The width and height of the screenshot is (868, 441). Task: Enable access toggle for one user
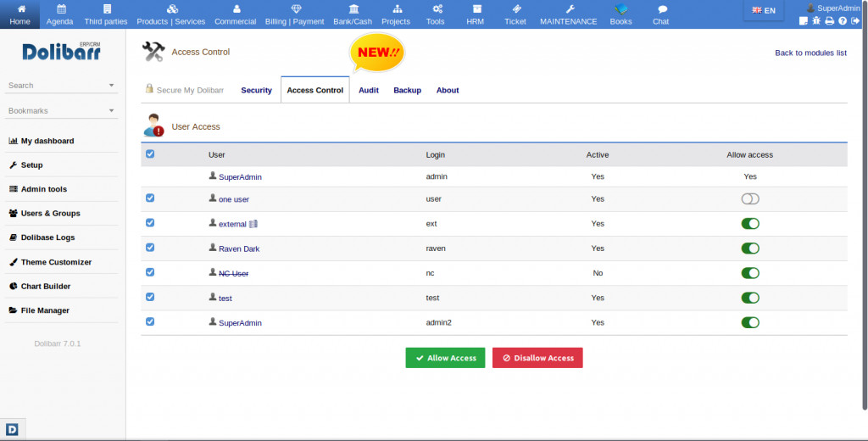(750, 199)
